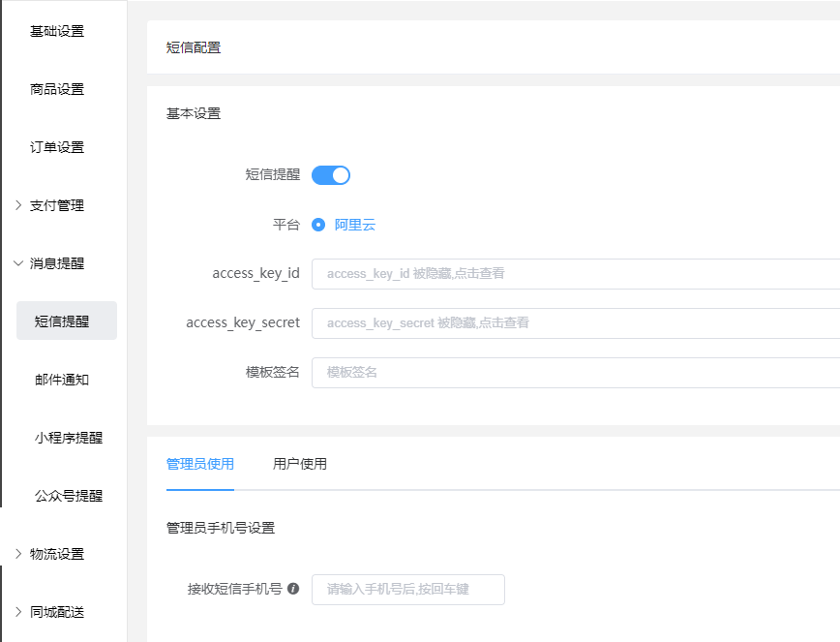Click the info icon beside 接收短信手机号
This screenshot has height=642, width=840.
pyautogui.click(x=293, y=589)
